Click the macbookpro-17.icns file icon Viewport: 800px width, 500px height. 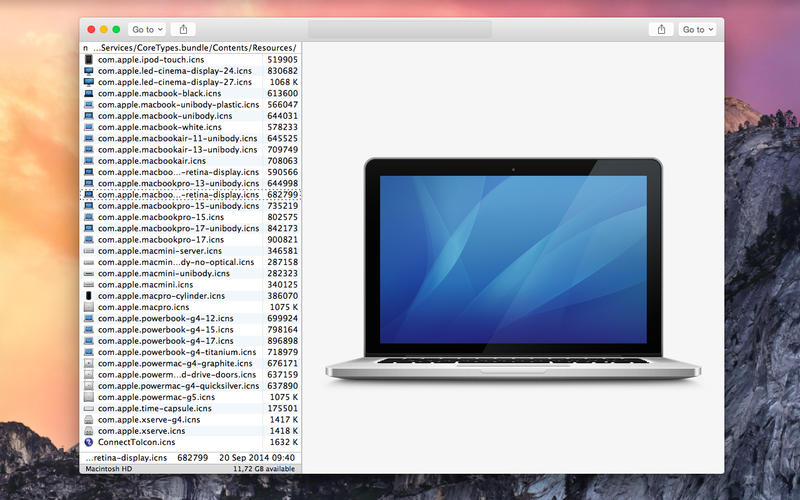click(89, 239)
